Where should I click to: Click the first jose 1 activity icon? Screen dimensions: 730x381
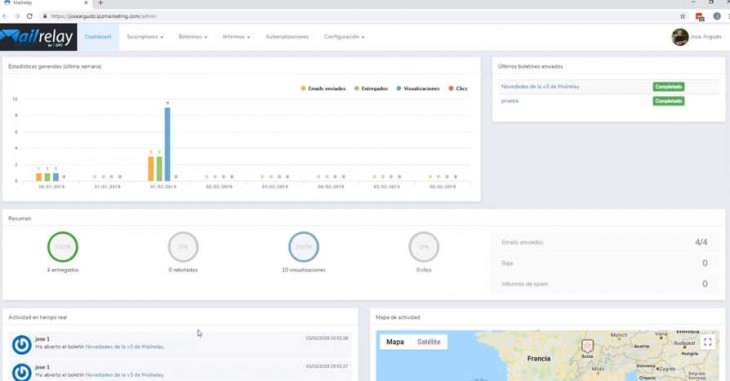[21, 345]
